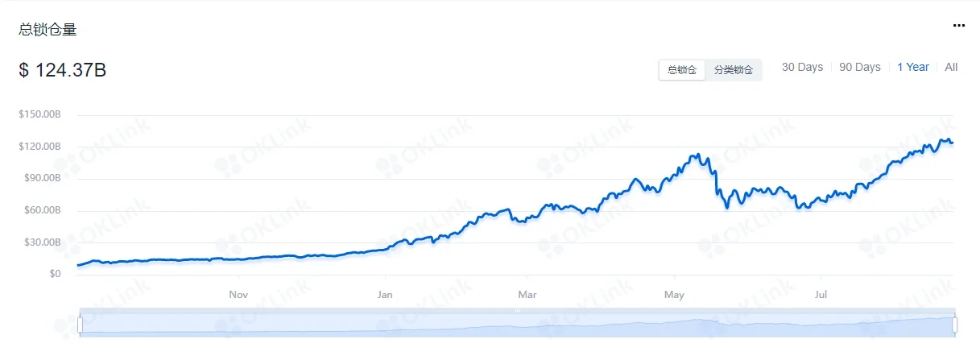Click the 总锁仓量 chart title
This screenshot has width=980, height=352.
click(48, 30)
